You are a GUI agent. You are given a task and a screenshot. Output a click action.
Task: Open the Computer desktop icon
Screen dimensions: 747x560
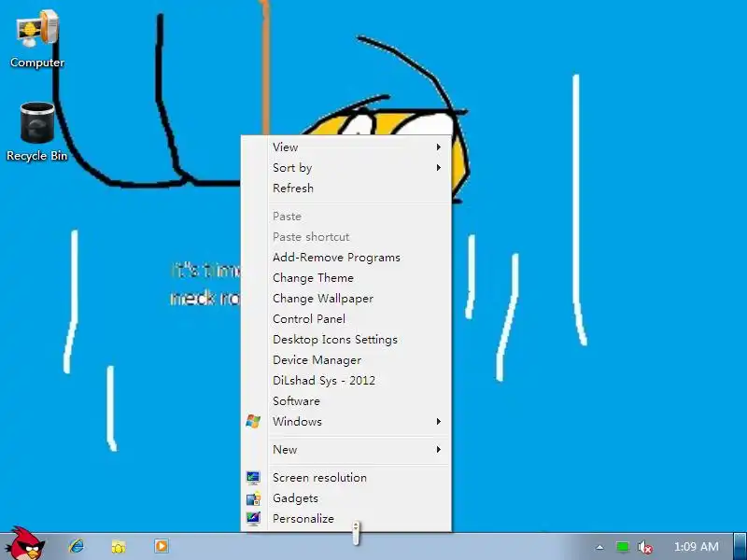(37, 39)
